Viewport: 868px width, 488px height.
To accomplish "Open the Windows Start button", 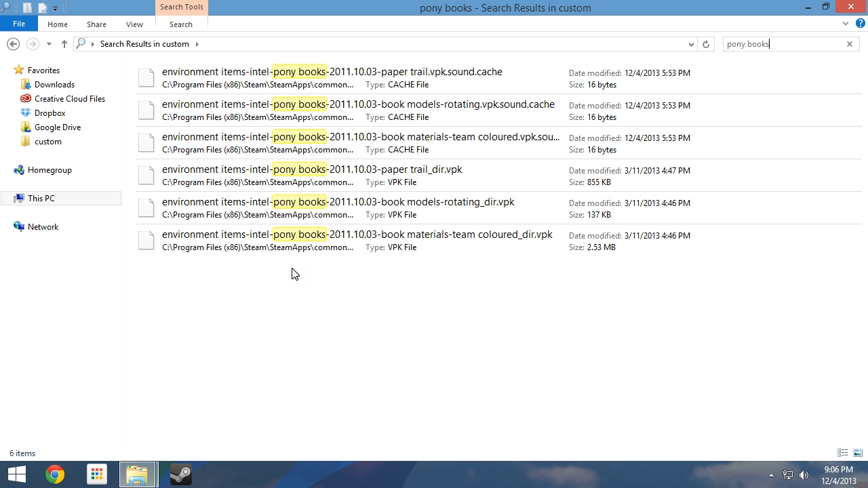I will [x=16, y=474].
